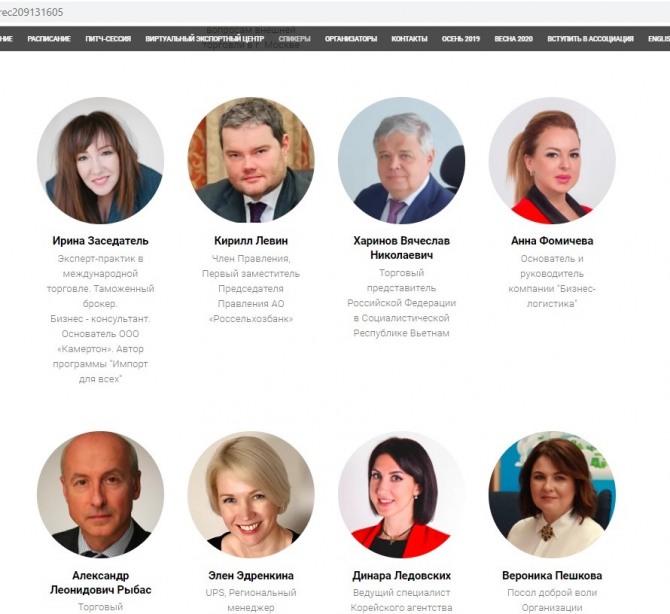Select the СПИКЕРЫ navigation item

pos(294,39)
